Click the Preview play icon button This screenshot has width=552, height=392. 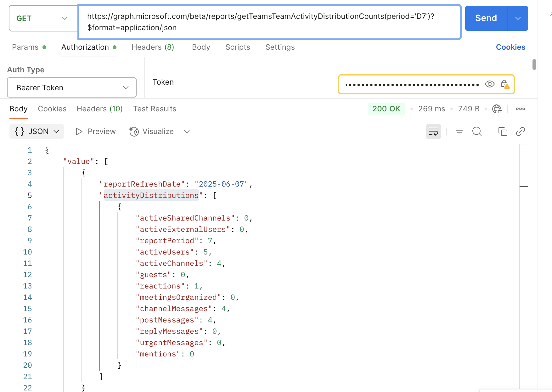pos(96,132)
